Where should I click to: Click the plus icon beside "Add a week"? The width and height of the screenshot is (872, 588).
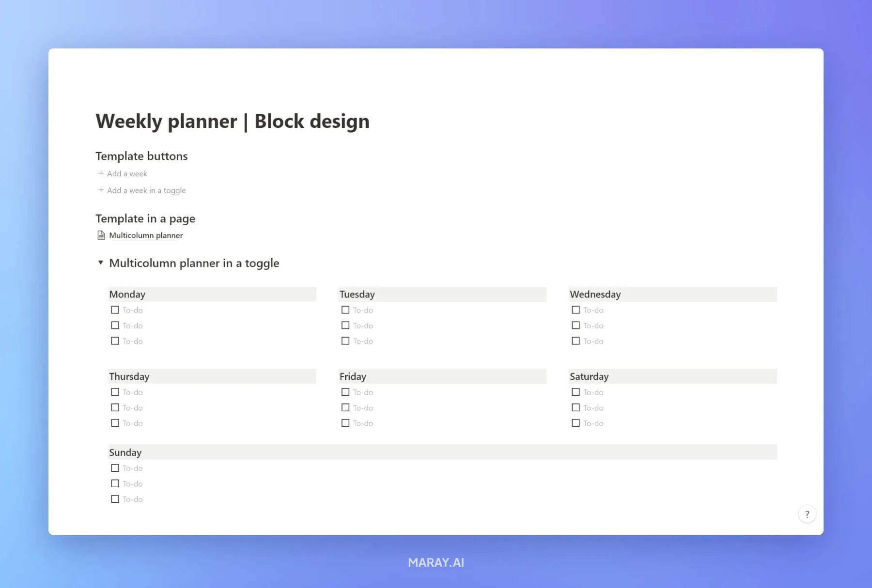point(101,173)
